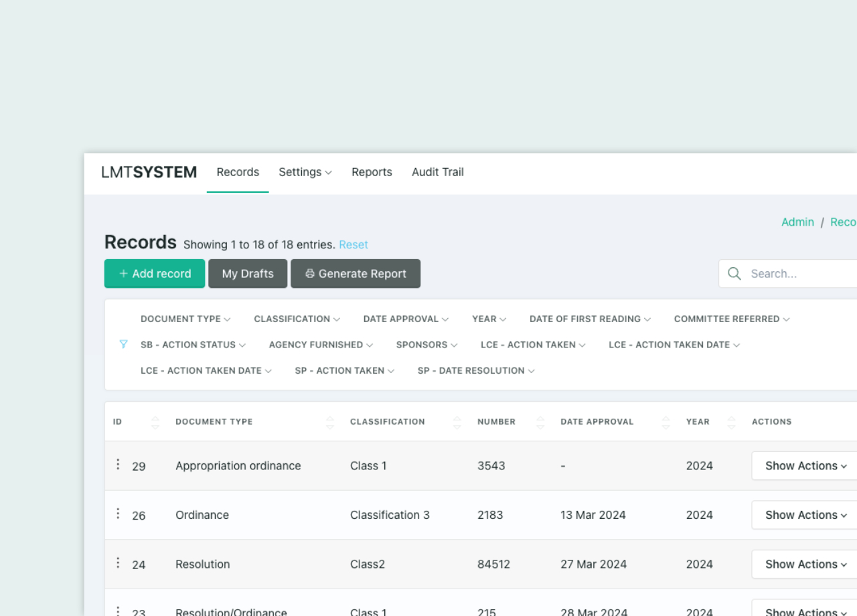Click the 'Appropriation ordinance' cell
Image resolution: width=857 pixels, height=616 pixels.
click(x=238, y=465)
